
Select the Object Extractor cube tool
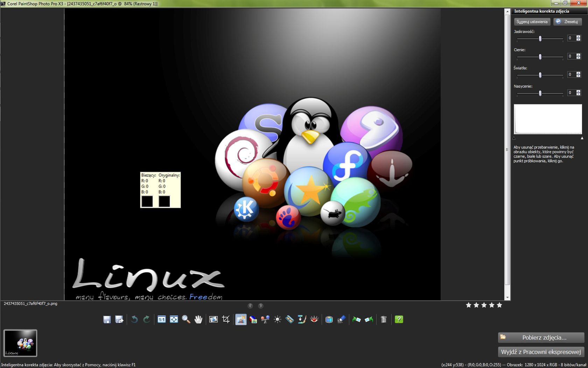pyautogui.click(x=329, y=319)
